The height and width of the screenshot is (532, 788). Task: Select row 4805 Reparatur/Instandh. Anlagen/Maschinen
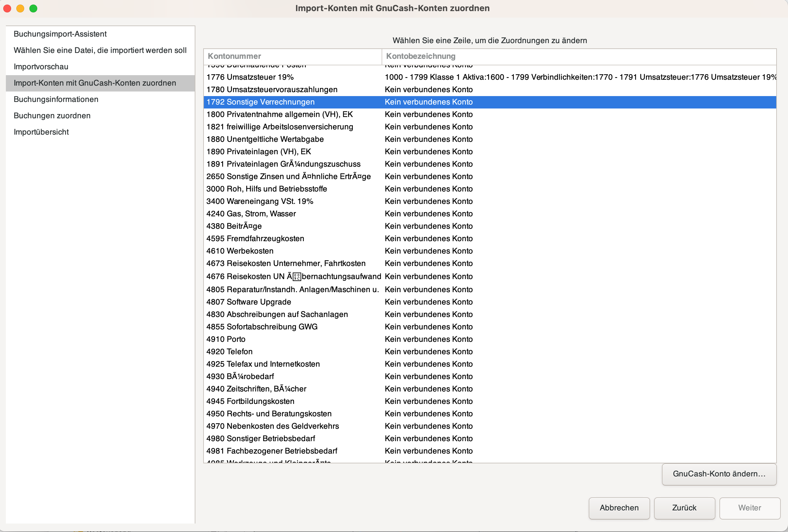(490, 290)
